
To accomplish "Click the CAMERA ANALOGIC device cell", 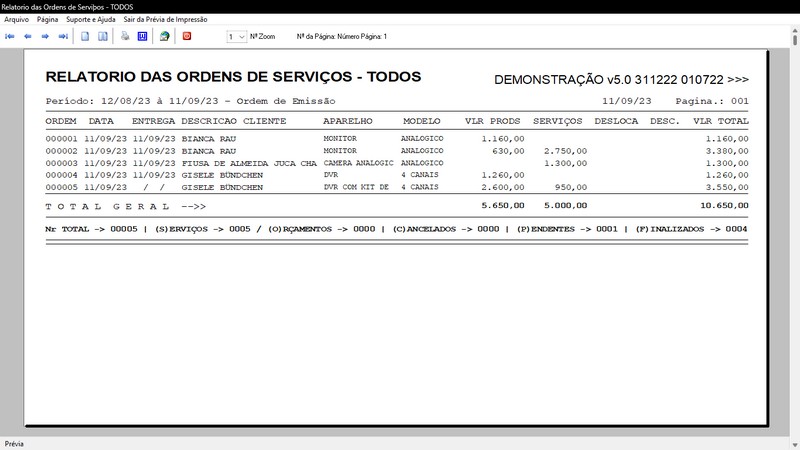I will [358, 163].
